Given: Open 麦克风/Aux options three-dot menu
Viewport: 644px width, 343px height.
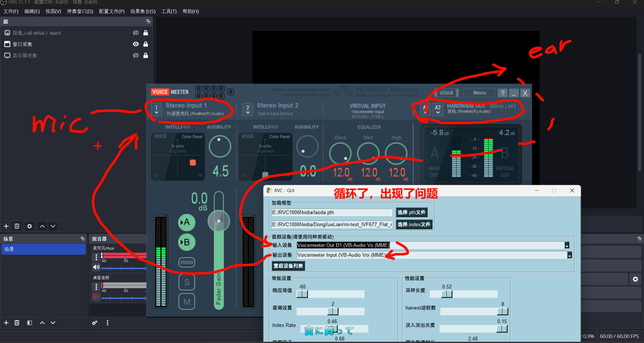Looking at the screenshot, I should (x=96, y=257).
